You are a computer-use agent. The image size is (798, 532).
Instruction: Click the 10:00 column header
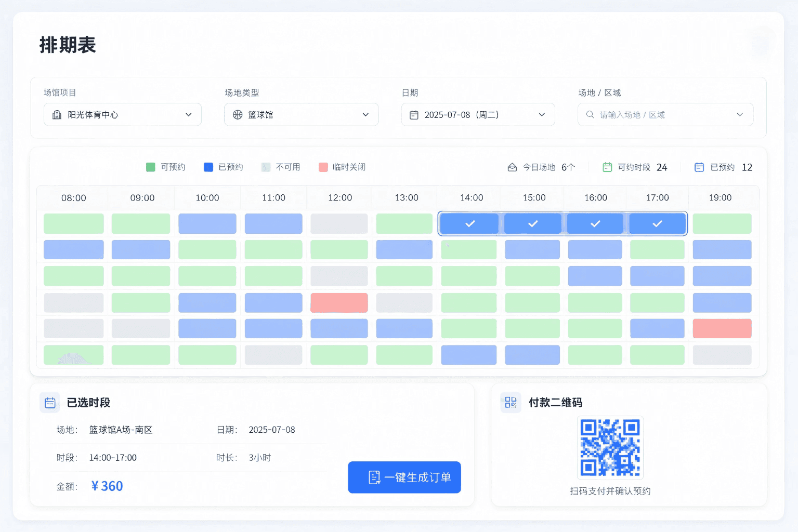[207, 198]
